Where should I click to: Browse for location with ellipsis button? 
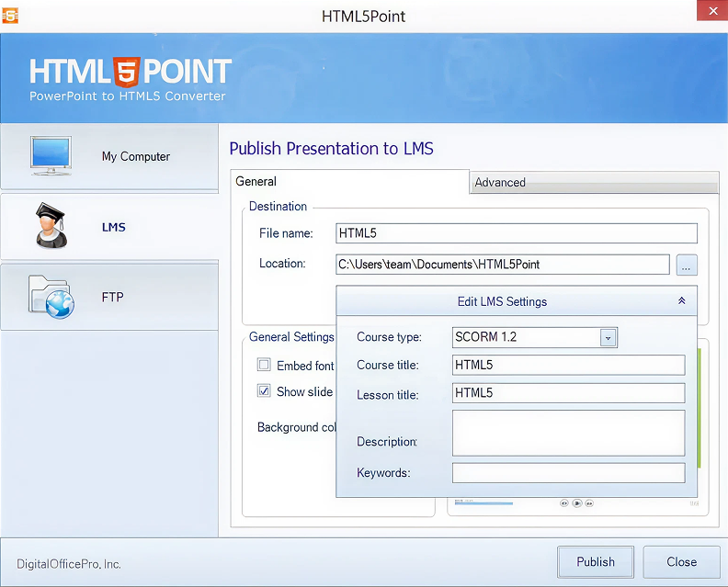[x=687, y=265]
